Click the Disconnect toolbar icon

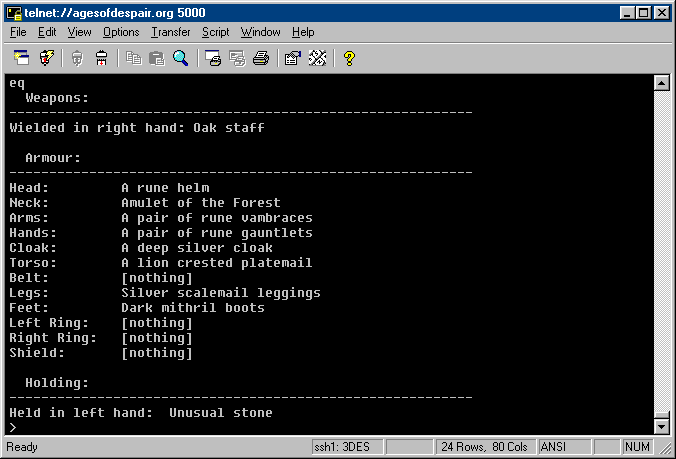click(x=101, y=58)
